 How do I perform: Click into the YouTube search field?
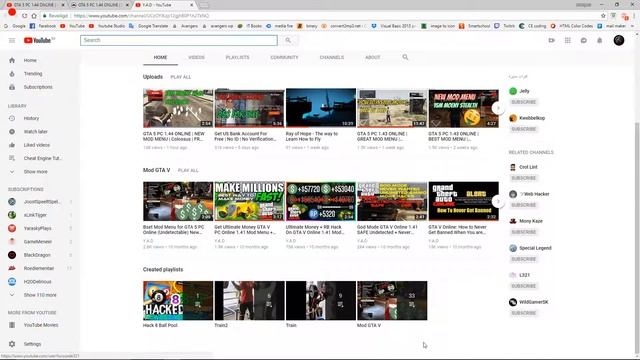179,40
